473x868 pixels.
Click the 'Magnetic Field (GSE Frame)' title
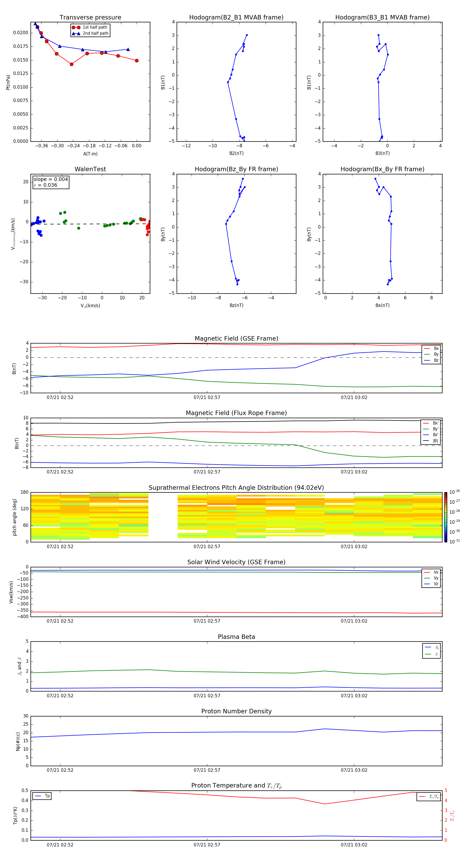(x=236, y=339)
